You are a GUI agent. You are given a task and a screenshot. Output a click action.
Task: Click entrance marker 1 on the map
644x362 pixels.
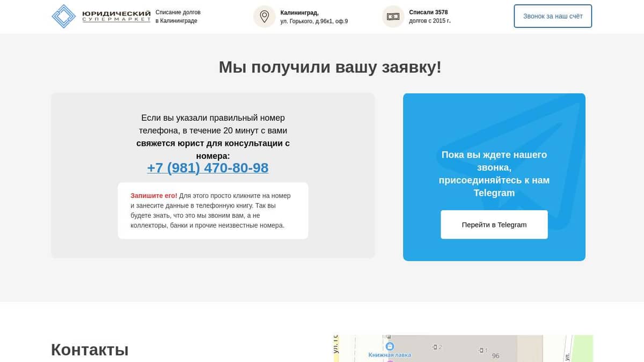coord(483,350)
